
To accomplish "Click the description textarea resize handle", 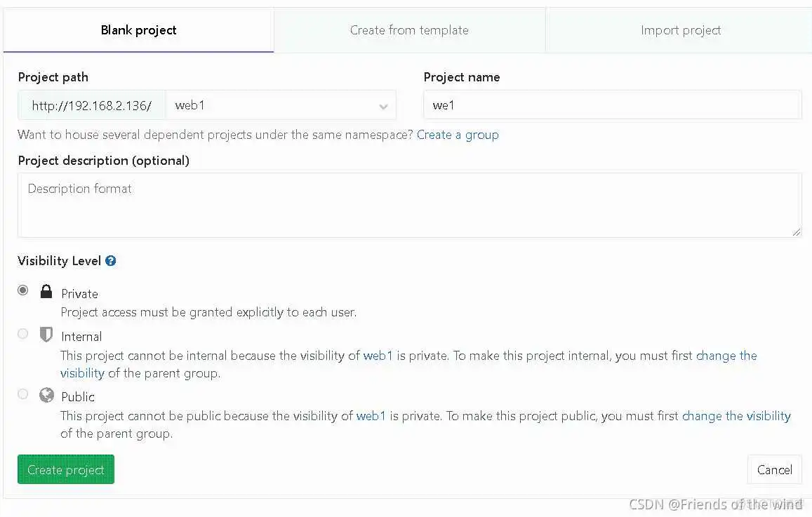I will coord(797,232).
